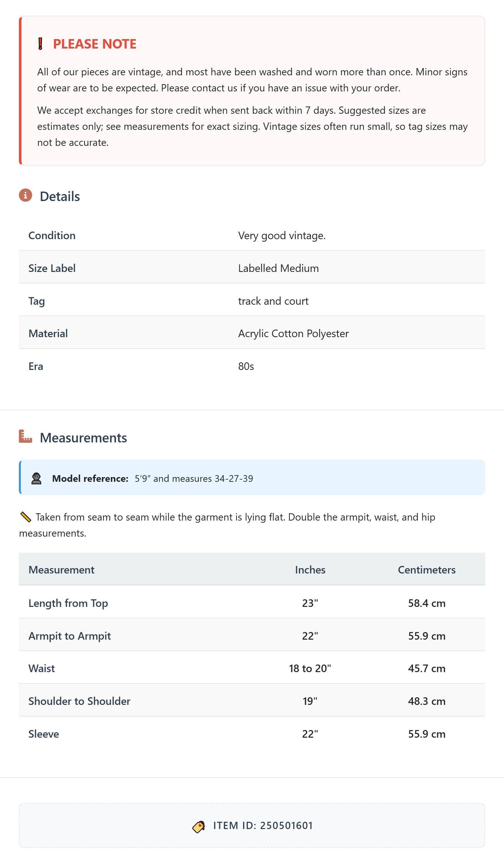Click the 'track and court' tag value
The height and width of the screenshot is (864, 504).
click(x=273, y=301)
